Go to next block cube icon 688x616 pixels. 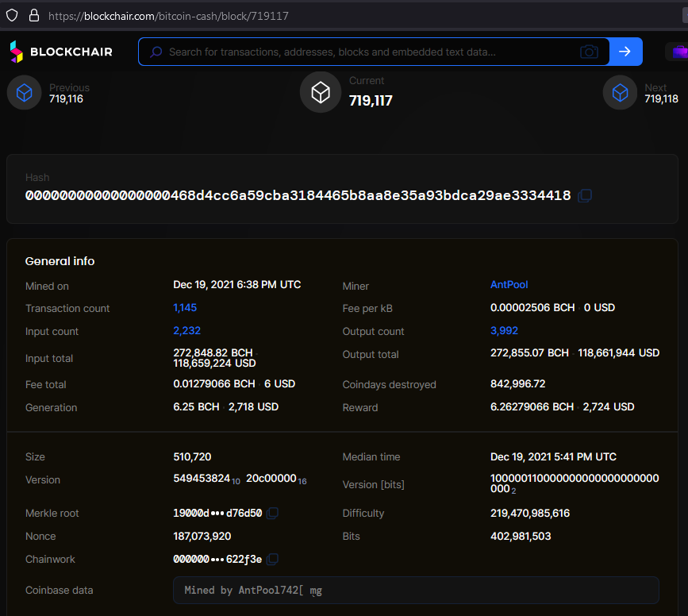click(620, 93)
